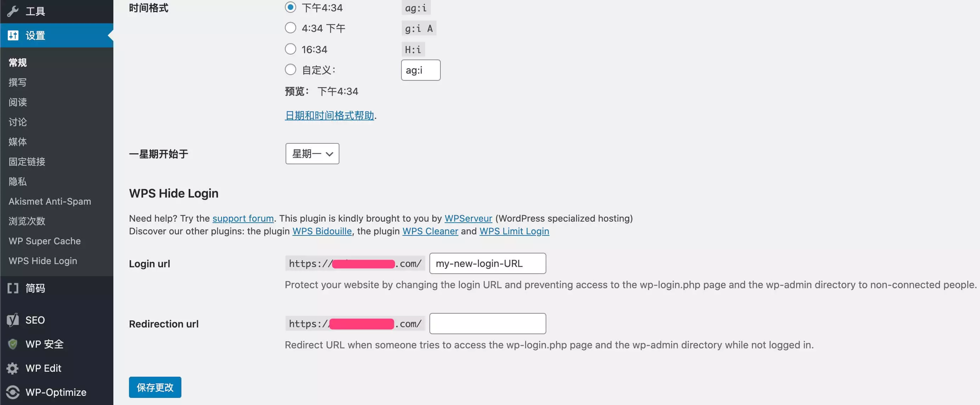Click WPS Limit Login plugin link

[x=514, y=231]
